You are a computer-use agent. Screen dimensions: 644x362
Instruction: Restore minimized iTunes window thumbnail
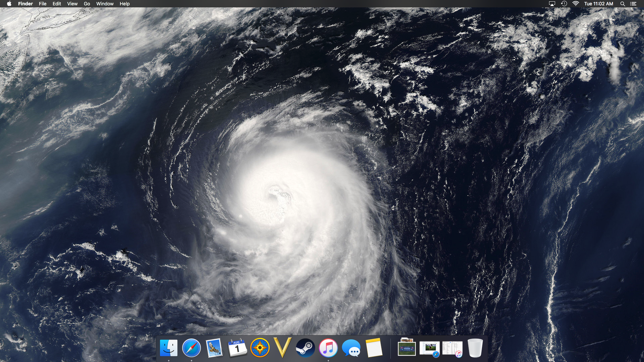(452, 348)
